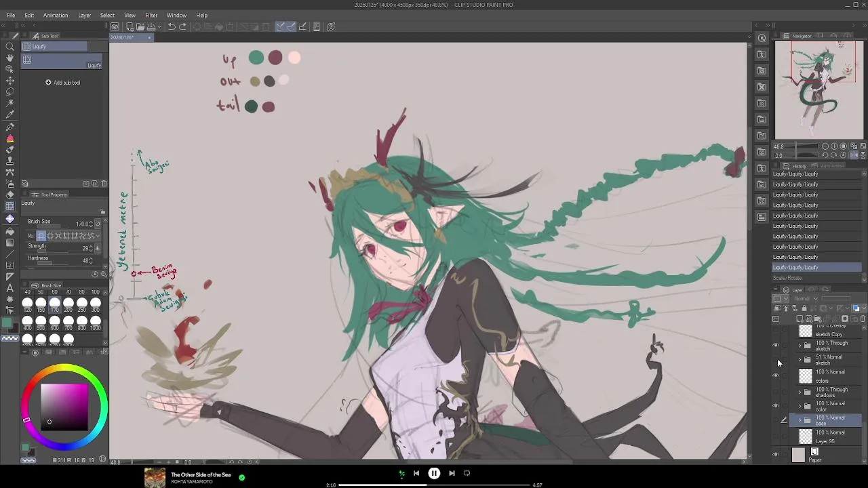Open the save dropdown arrow in command bar

(159, 26)
